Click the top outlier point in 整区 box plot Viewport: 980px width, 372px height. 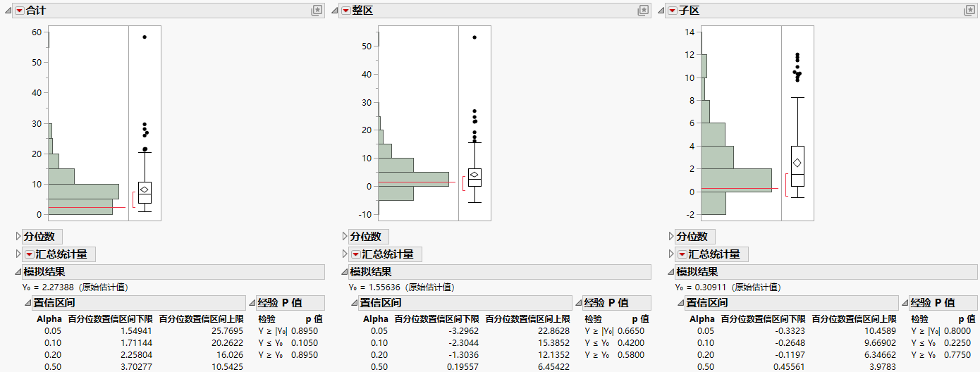coord(474,37)
